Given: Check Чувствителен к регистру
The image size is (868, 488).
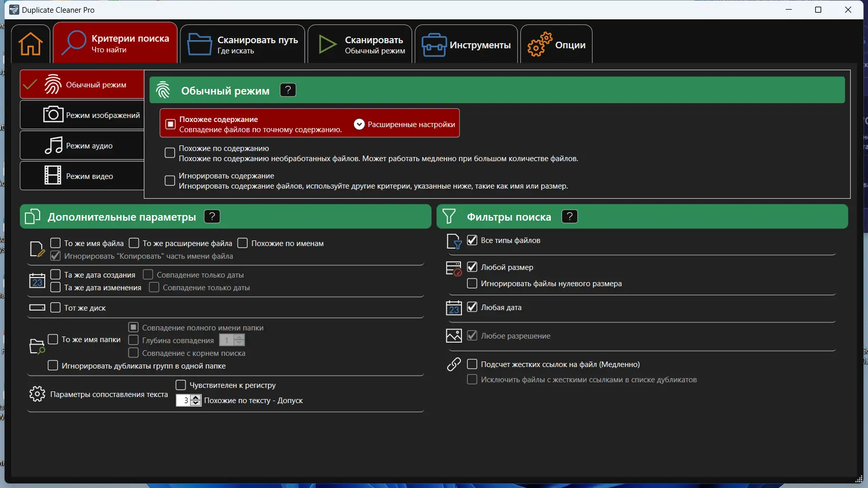Looking at the screenshot, I should pyautogui.click(x=181, y=385).
